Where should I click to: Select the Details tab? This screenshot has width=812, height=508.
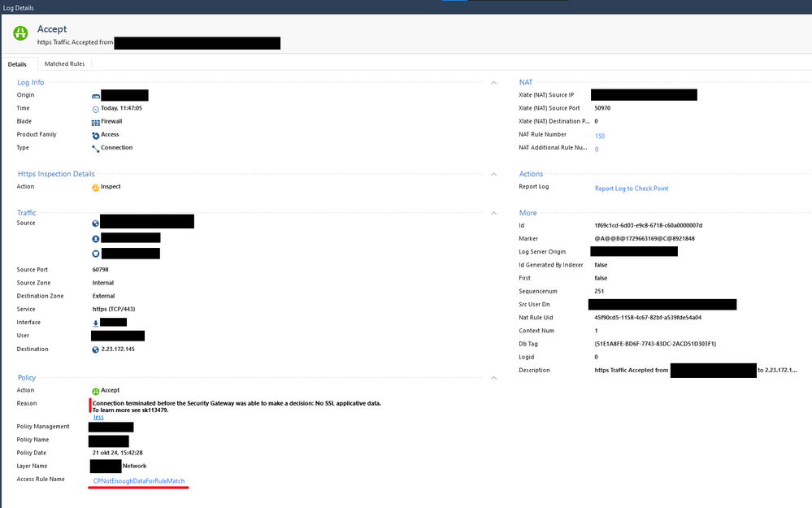click(x=18, y=63)
